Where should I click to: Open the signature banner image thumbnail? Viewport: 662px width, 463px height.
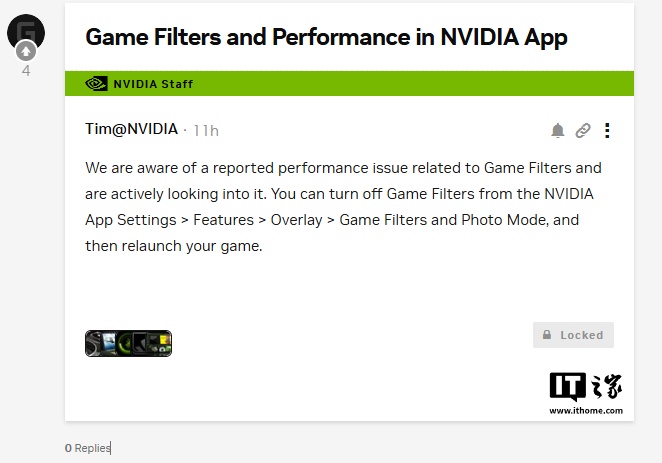[x=128, y=343]
